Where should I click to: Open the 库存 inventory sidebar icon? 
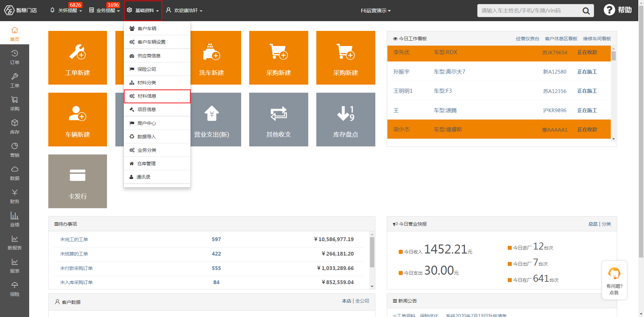point(14,127)
